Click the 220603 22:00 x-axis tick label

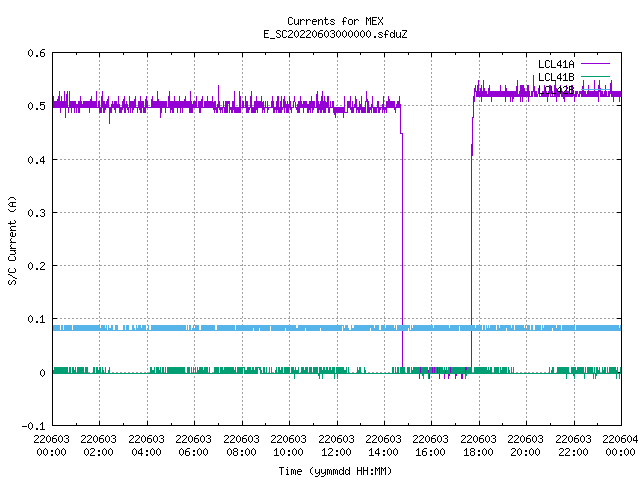(573, 445)
